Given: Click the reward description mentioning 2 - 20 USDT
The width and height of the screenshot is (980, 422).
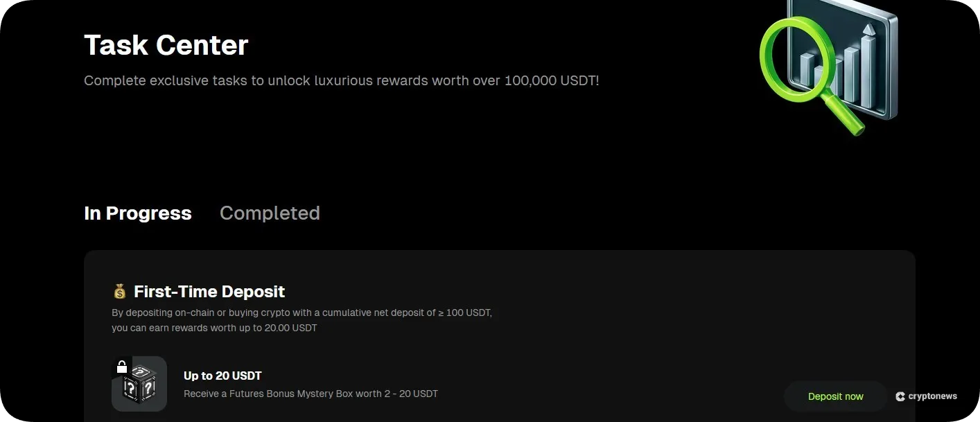Looking at the screenshot, I should click(310, 393).
